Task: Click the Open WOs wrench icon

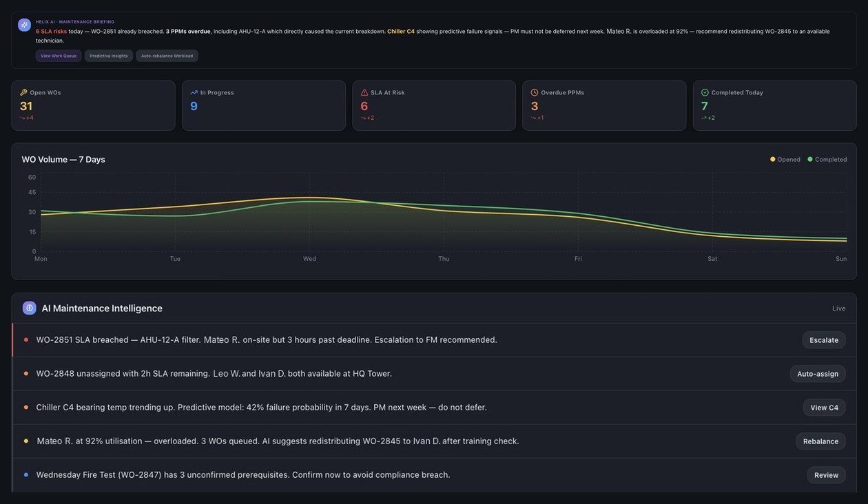Action: (x=23, y=92)
